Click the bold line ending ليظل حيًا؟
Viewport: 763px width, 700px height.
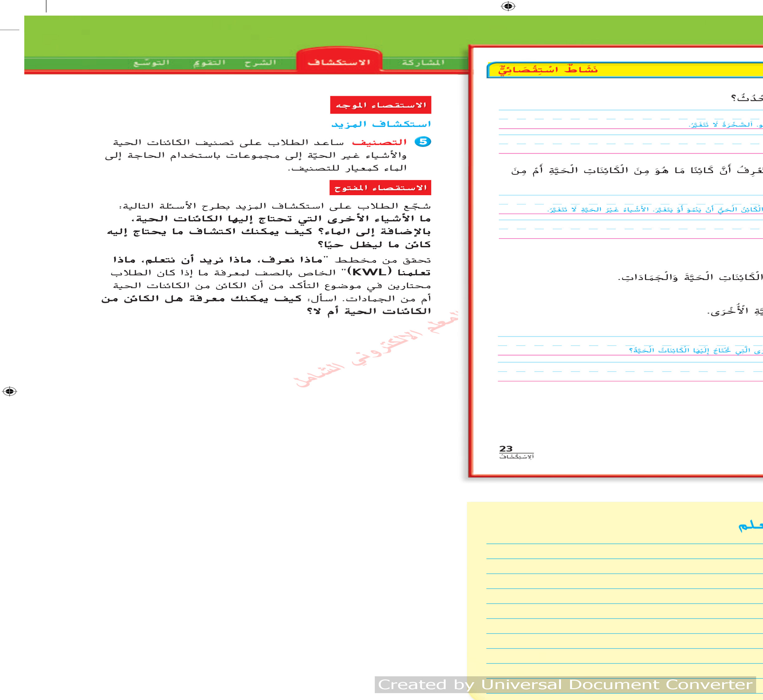pyautogui.click(x=374, y=244)
